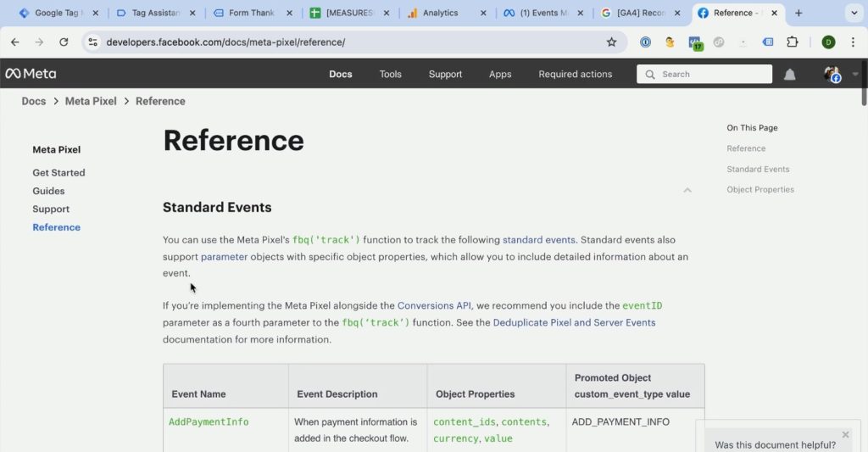Close the GA4 Recon tab

pos(677,13)
